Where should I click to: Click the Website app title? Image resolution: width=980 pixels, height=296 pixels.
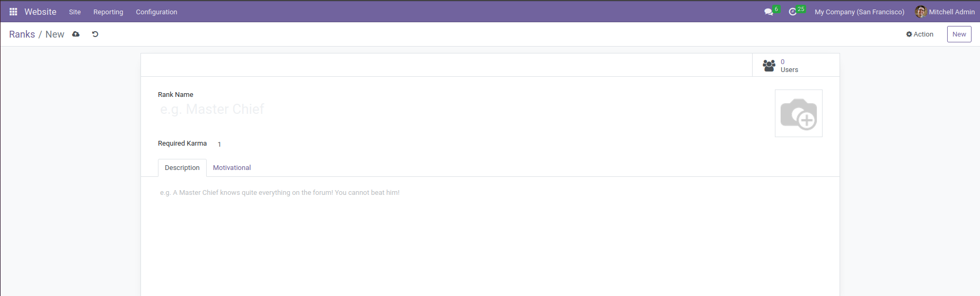(40, 12)
